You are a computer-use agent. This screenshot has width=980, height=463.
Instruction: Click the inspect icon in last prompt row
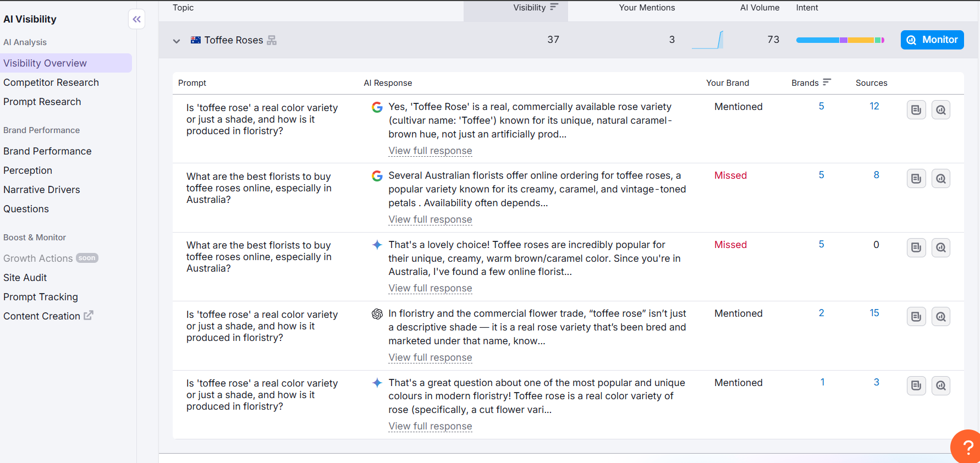(941, 385)
